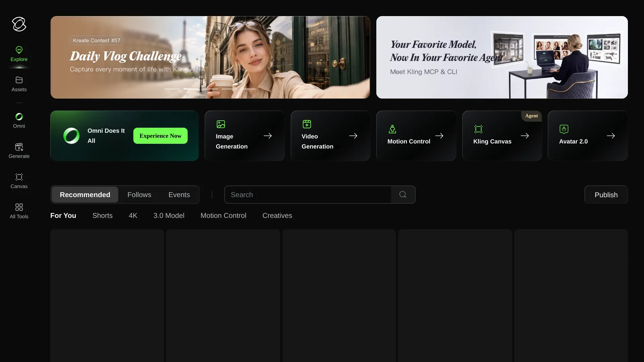The image size is (644, 362).
Task: Click the search magnifier icon
Action: pyautogui.click(x=403, y=195)
